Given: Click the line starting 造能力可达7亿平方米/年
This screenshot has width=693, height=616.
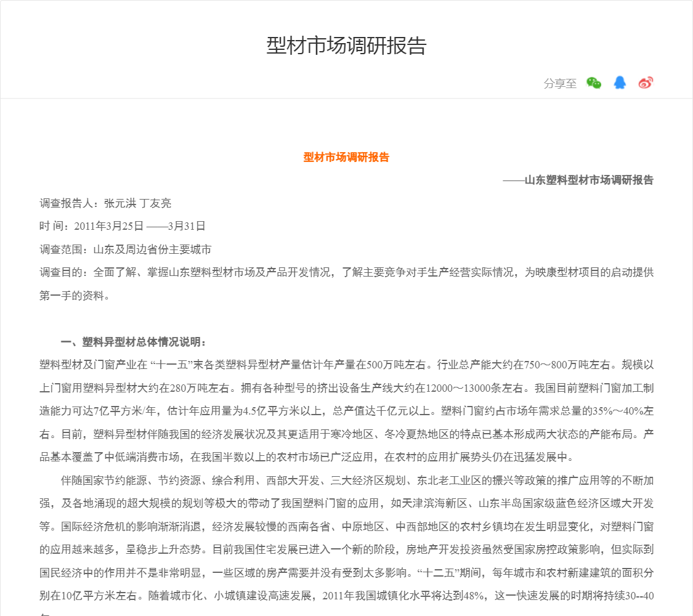Looking at the screenshot, I should point(346,411).
